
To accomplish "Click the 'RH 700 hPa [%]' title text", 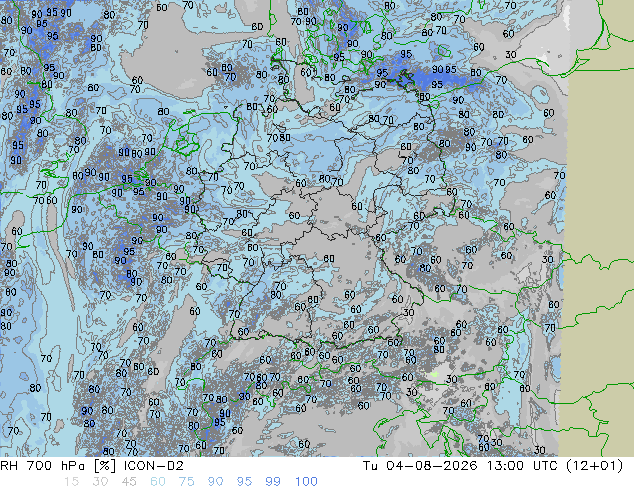I will [58, 466].
